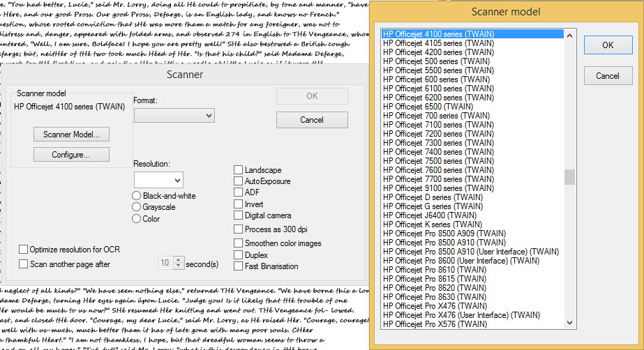Enable the ADF checkbox

coord(238,192)
